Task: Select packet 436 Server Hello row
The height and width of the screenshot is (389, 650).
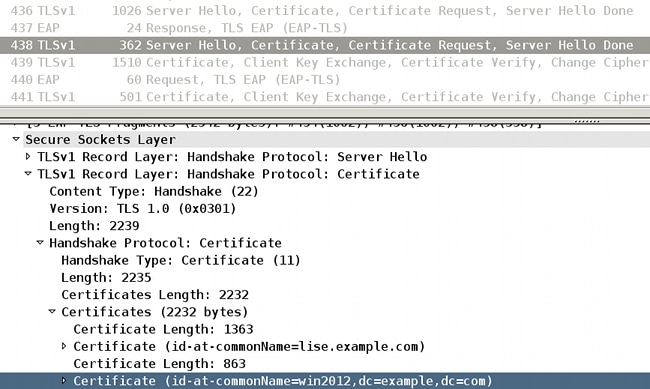Action: point(325,10)
